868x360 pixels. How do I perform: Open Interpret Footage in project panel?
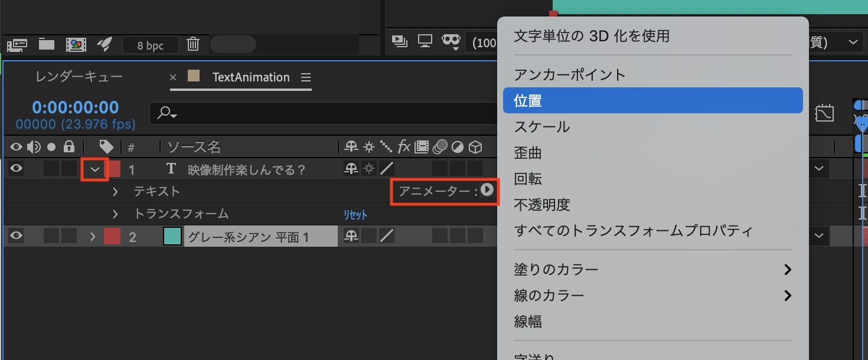click(17, 44)
